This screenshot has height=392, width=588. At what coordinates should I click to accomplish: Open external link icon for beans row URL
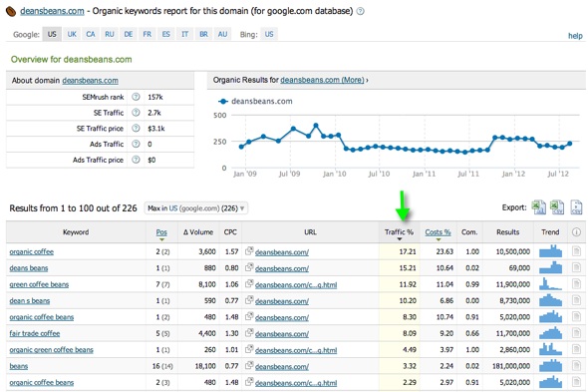pyautogui.click(x=249, y=366)
